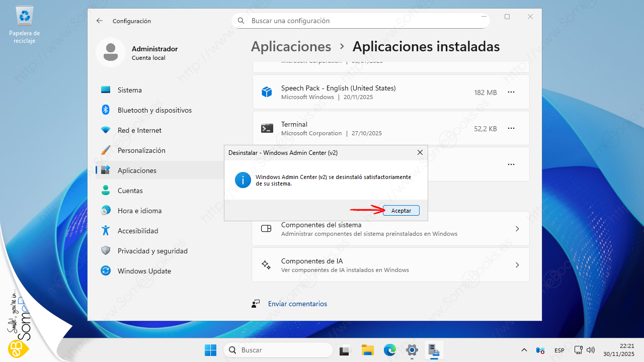The width and height of the screenshot is (644, 362).
Task: Click Aceptar in the uninstall dialog
Action: [401, 211]
